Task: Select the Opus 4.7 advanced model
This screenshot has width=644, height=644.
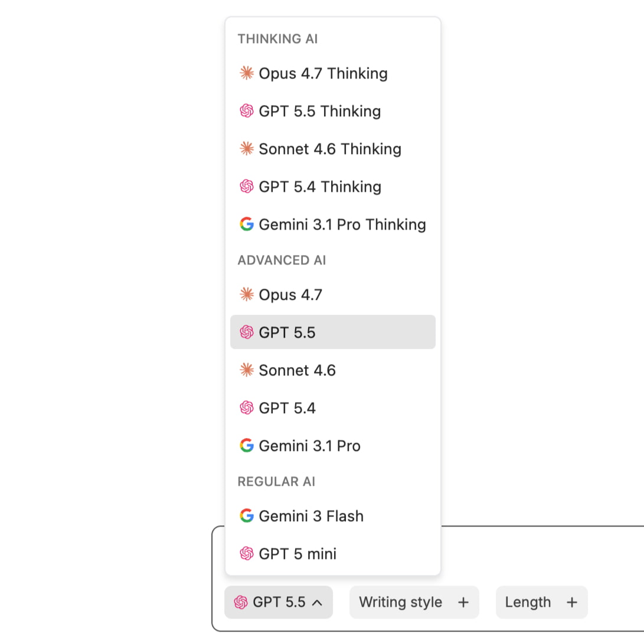Action: 333,295
